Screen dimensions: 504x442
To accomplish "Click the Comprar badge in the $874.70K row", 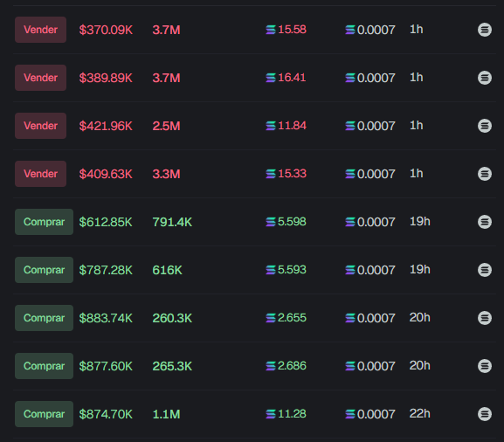I will click(x=44, y=414).
